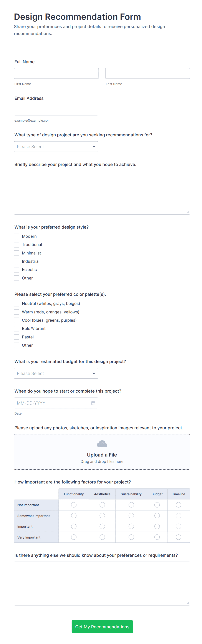Screen dimensions: 202x644
Task: Click Upload a File area
Action: point(102,455)
